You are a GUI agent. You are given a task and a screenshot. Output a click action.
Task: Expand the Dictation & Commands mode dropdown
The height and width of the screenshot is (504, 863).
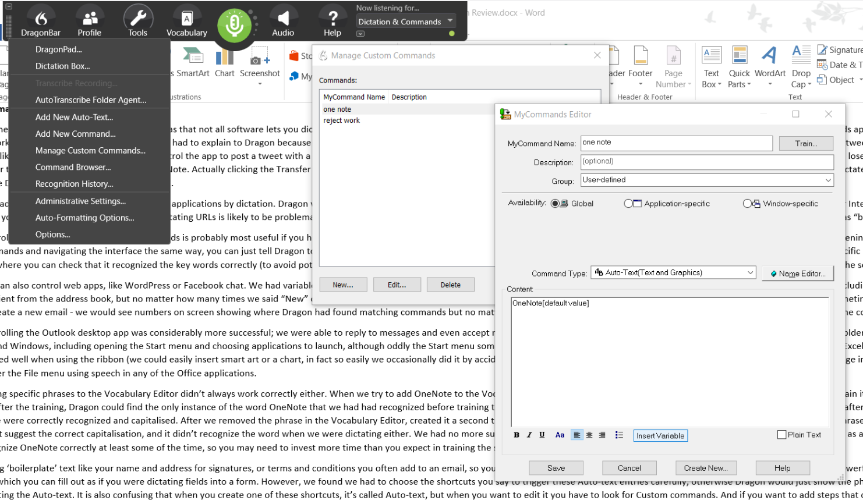point(450,21)
